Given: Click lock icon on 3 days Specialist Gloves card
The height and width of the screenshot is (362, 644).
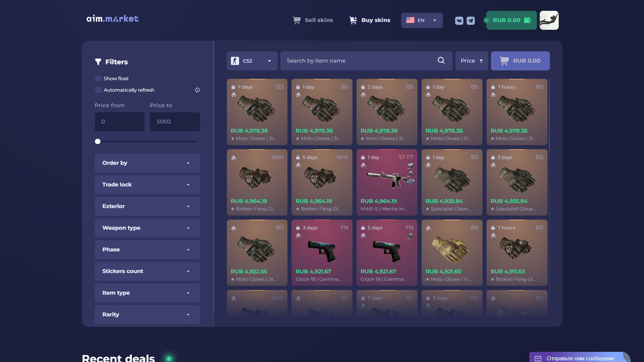Looking at the screenshot, I should click(493, 157).
